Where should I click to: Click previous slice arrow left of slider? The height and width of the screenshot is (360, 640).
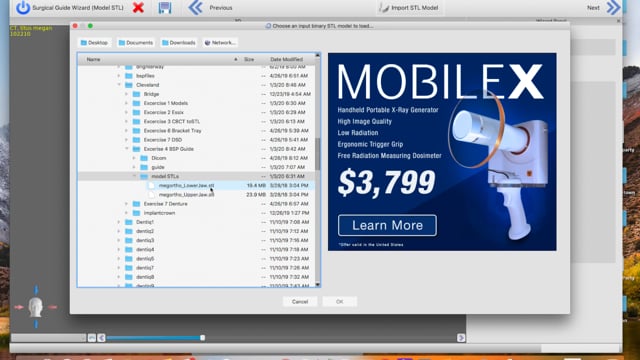click(x=101, y=338)
